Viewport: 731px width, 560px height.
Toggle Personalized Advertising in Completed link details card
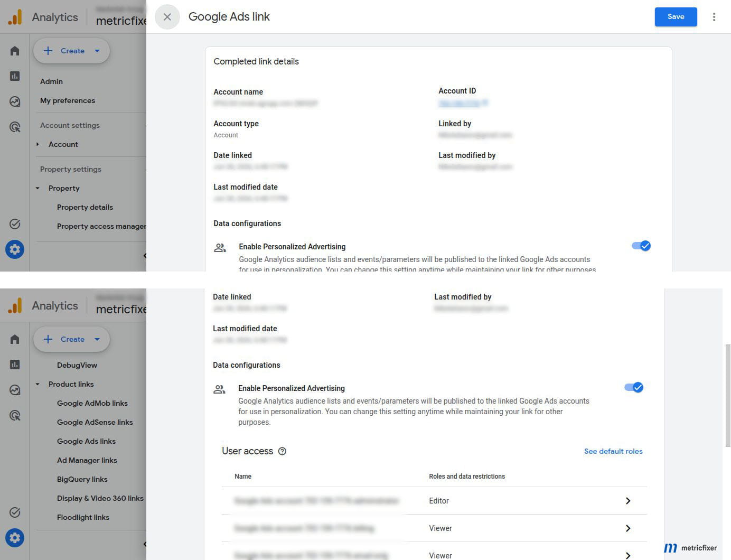pos(641,246)
